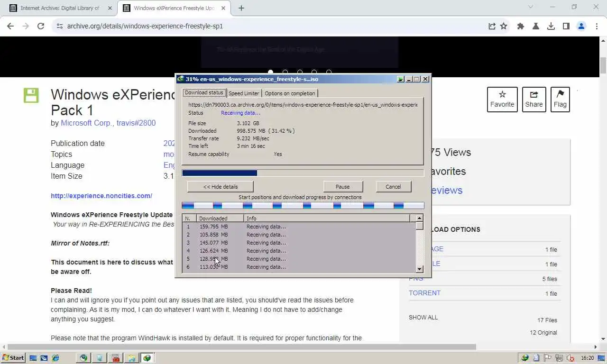607x364 pixels.
Task: Click the File size value 3.102 GB
Action: (248, 123)
